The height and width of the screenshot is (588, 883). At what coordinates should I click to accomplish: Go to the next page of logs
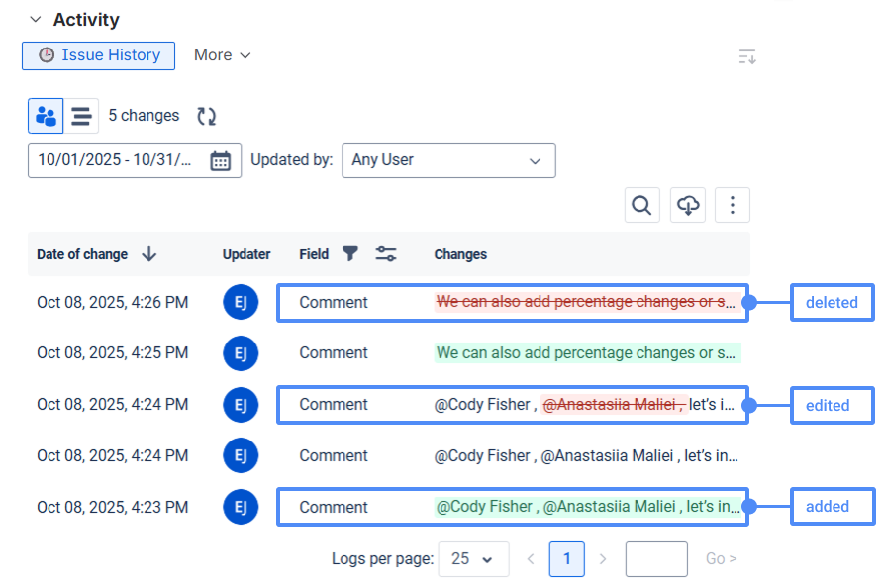(x=603, y=559)
